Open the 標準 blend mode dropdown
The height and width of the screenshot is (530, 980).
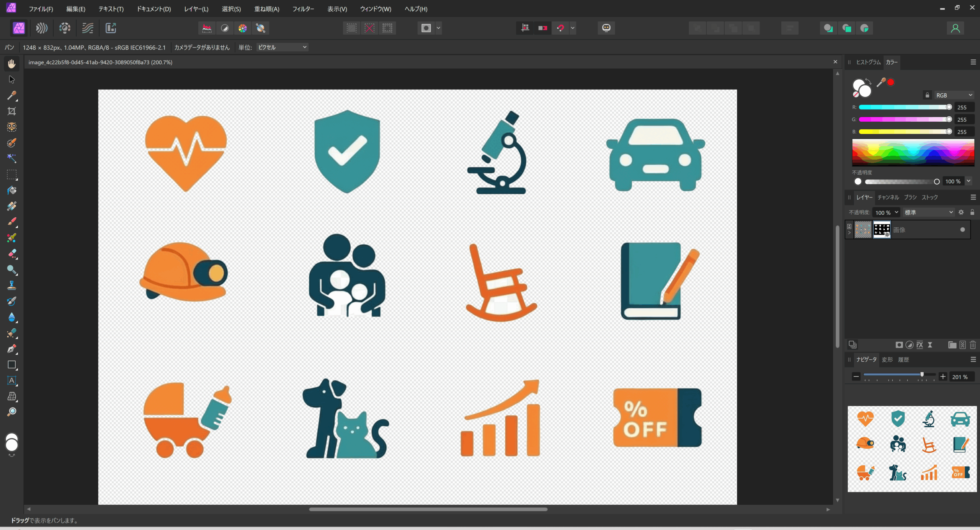[928, 212]
